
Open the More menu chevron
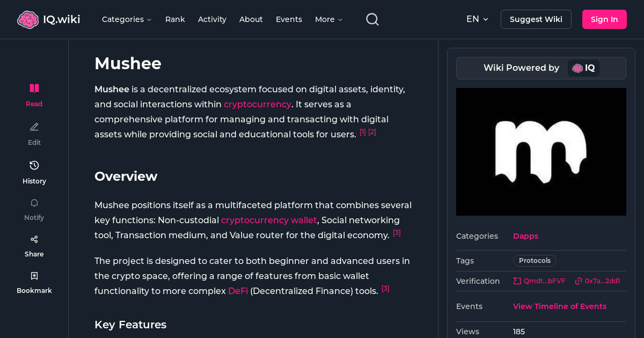click(341, 19)
